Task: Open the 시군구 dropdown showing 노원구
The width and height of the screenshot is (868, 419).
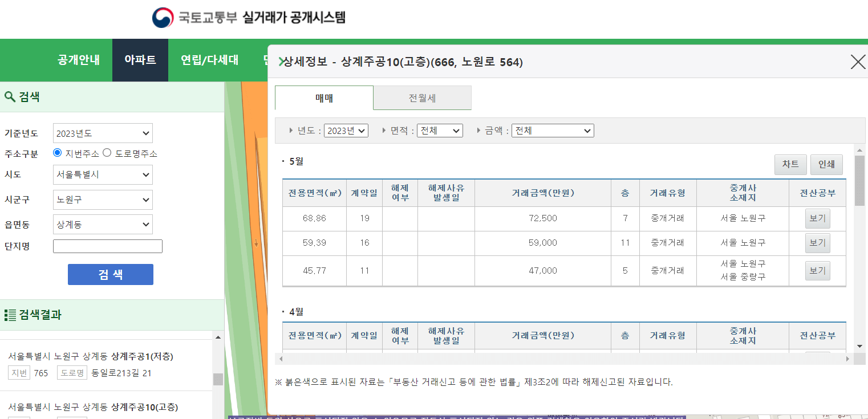Action: point(103,200)
